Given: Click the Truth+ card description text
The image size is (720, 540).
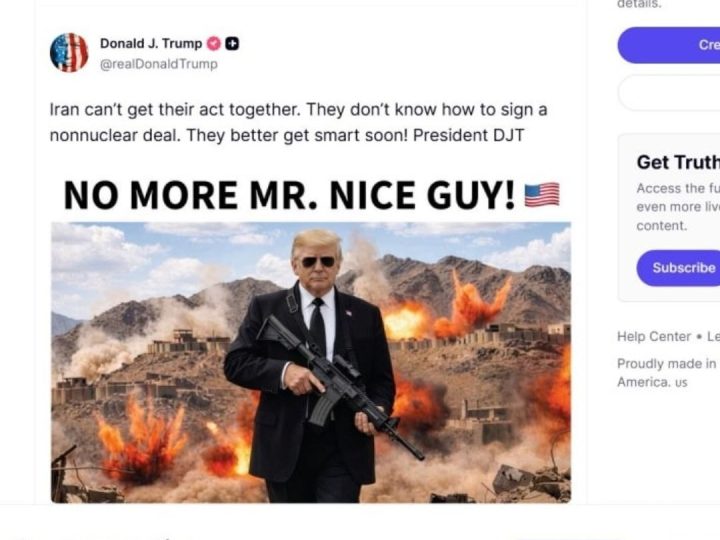Looking at the screenshot, I should tap(677, 207).
